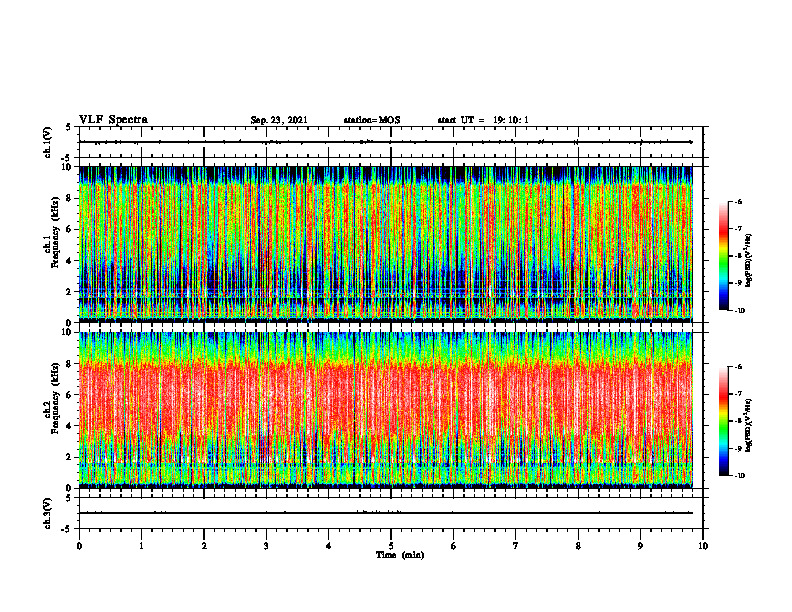Screen dimensions: 792x612
Task: Click the ch.2 color bar "-10" tick label
Action: click(x=740, y=476)
